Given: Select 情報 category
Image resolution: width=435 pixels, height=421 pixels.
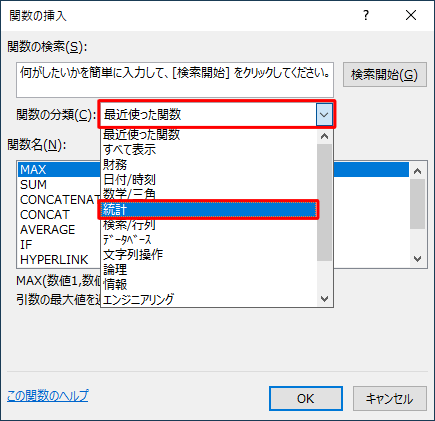Looking at the screenshot, I should point(209,285).
